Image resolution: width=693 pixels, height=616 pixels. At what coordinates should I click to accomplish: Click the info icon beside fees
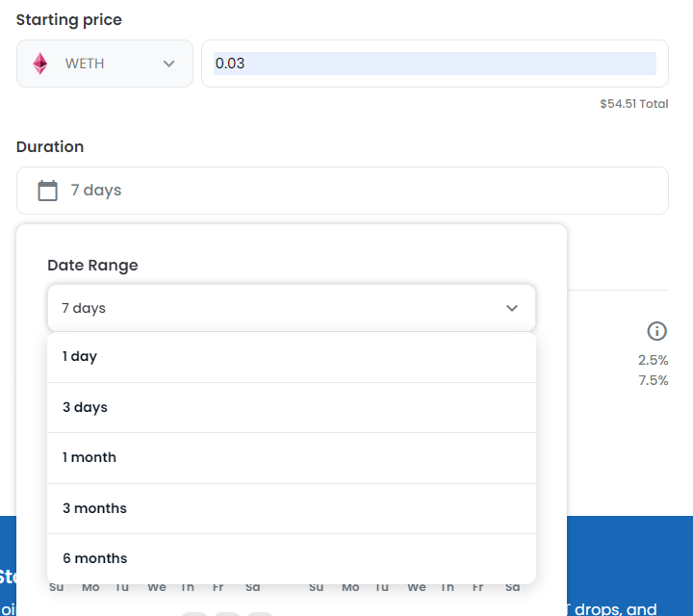[656, 331]
